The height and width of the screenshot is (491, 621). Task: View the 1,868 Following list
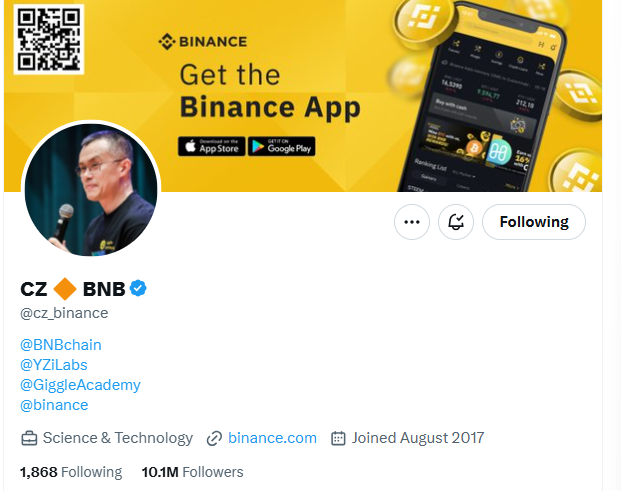[x=71, y=472]
